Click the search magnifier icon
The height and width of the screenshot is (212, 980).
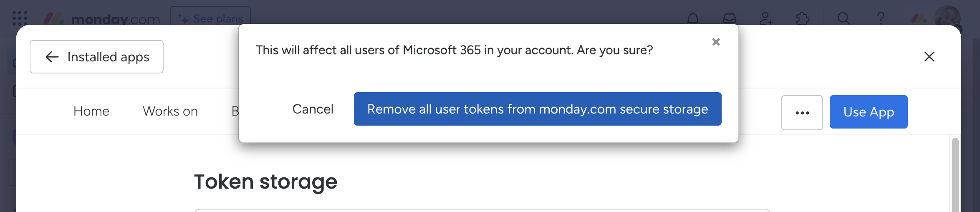[844, 18]
